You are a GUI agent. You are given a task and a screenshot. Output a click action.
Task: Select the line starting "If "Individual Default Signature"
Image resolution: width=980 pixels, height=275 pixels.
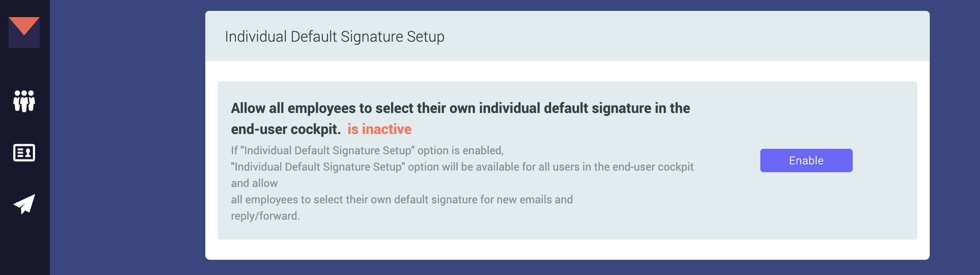(x=367, y=150)
